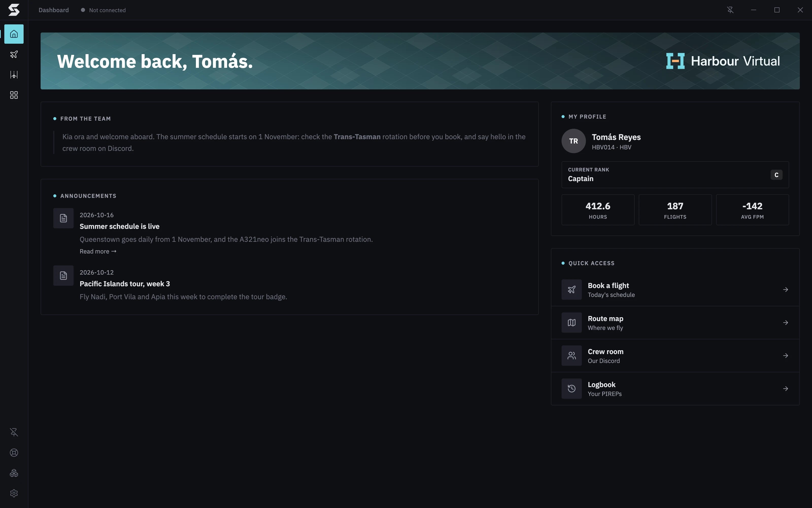The width and height of the screenshot is (812, 508).
Task: Click the Current Rank Captain text
Action: 588,175
